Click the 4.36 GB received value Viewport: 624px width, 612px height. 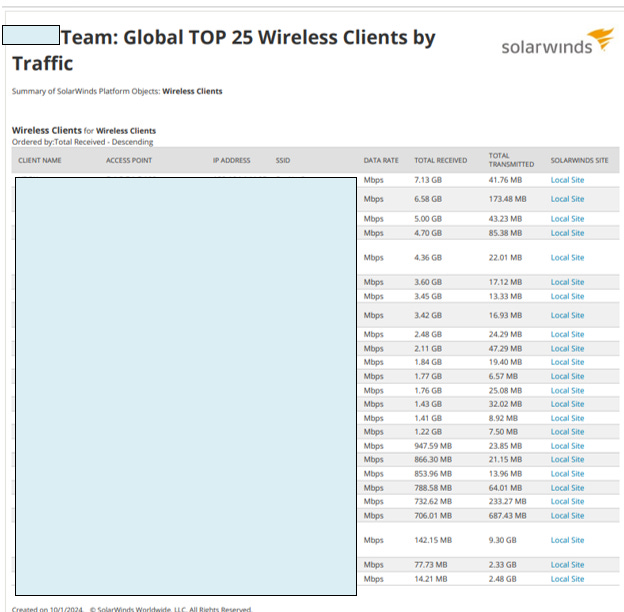tap(428, 258)
